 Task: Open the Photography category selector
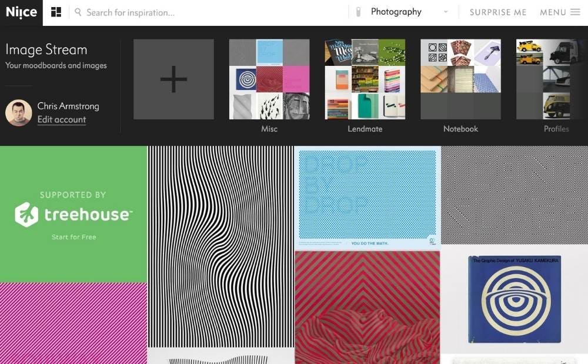pos(396,12)
